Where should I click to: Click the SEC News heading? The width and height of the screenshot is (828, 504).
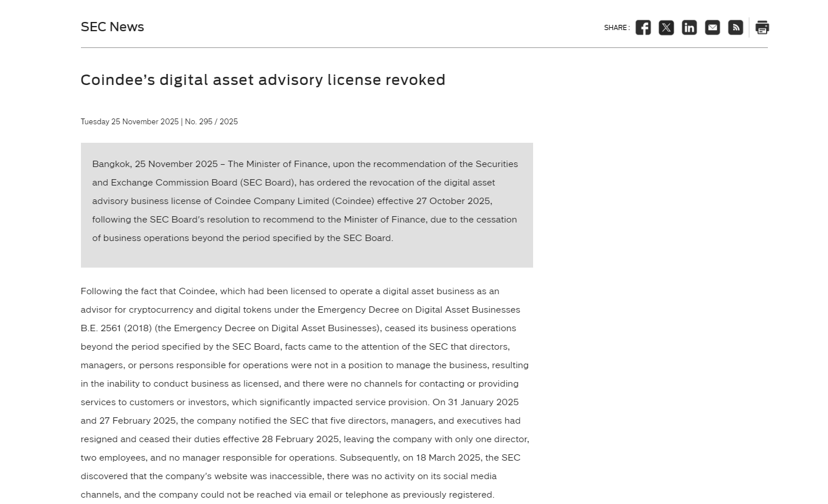(x=112, y=27)
